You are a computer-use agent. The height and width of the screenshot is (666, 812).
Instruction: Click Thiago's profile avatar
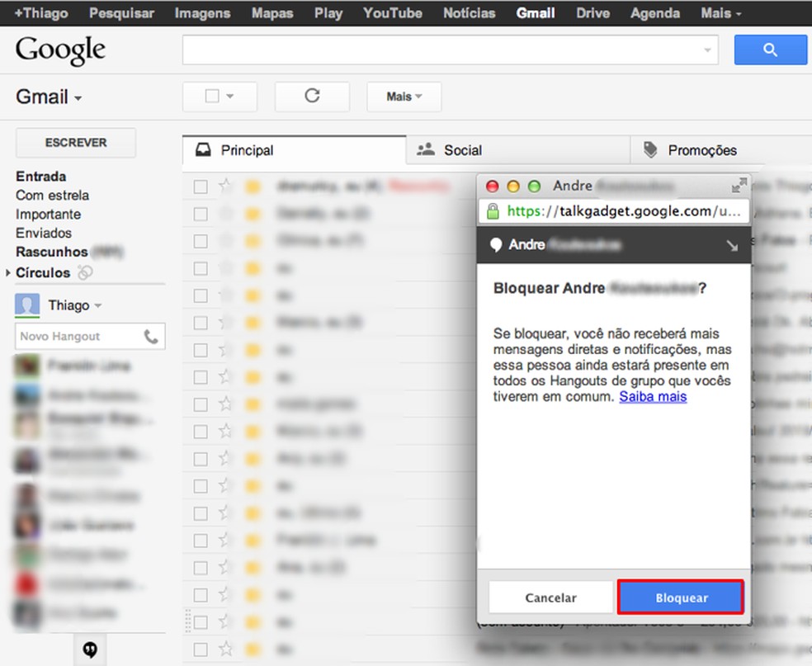tap(27, 305)
